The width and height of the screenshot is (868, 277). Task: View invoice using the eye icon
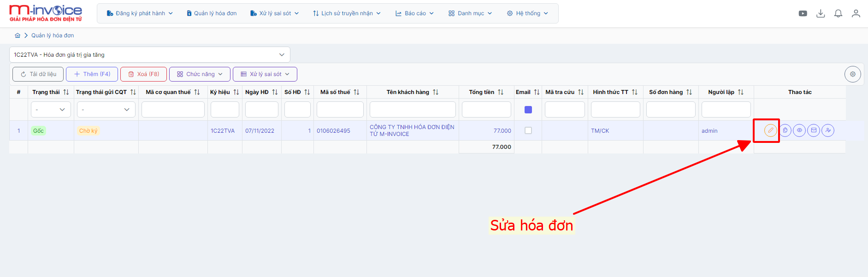pos(799,130)
